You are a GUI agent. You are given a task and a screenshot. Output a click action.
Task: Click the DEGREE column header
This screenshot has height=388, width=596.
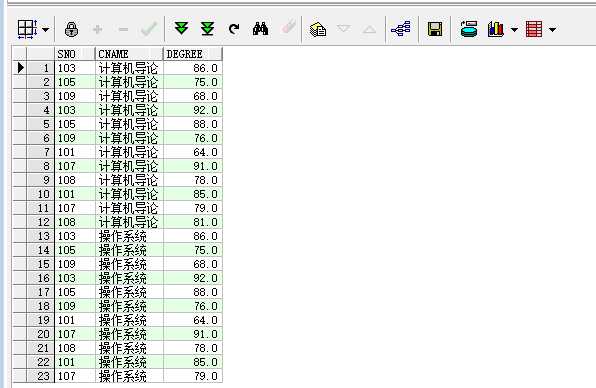point(193,54)
